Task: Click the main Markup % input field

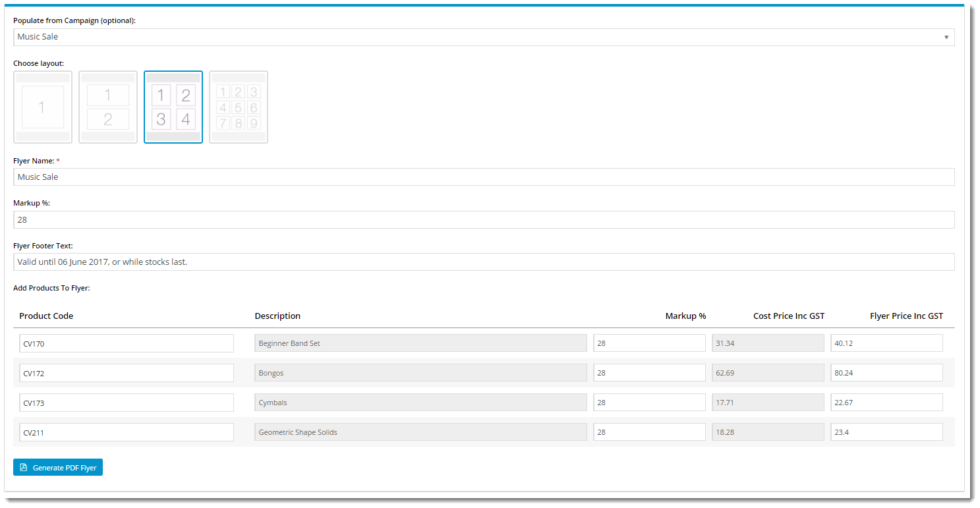Action: [484, 219]
